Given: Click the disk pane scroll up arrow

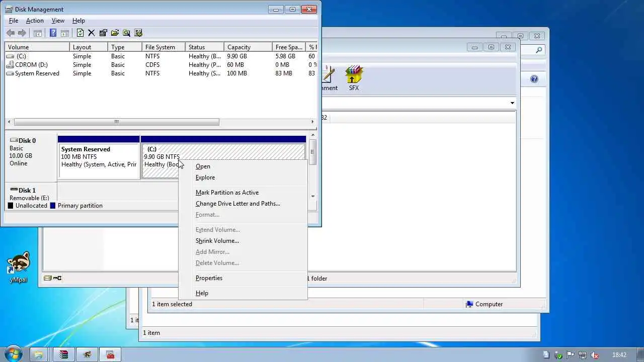Looking at the screenshot, I should [x=313, y=135].
